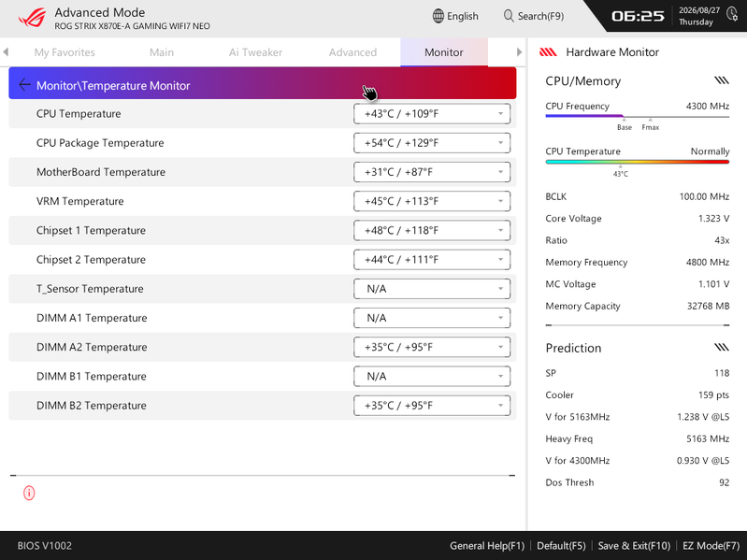Click the DIMM B2 Temperature row label
This screenshot has width=747, height=560.
coord(92,405)
